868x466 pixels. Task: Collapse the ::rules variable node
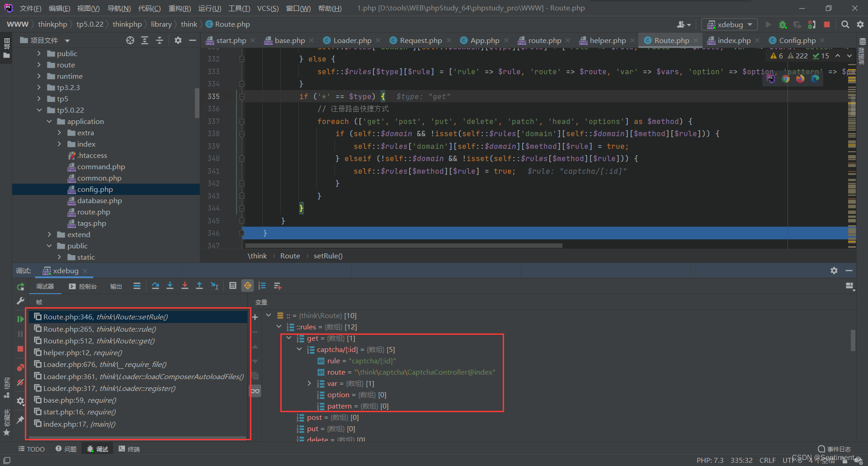[x=279, y=327]
